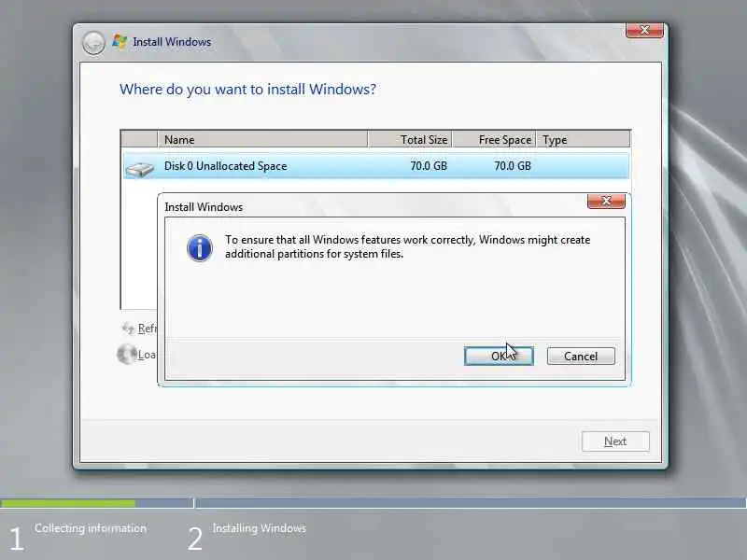Close the main Install Windows window

coord(644,30)
